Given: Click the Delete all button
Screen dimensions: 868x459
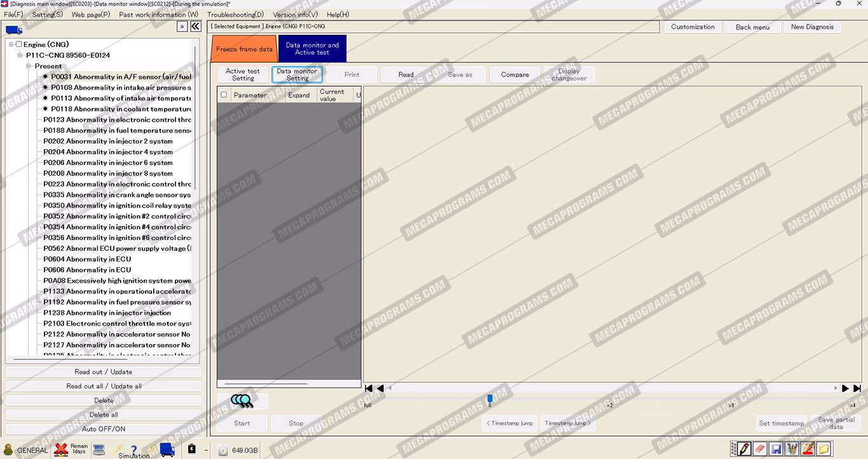Looking at the screenshot, I should pyautogui.click(x=104, y=415).
